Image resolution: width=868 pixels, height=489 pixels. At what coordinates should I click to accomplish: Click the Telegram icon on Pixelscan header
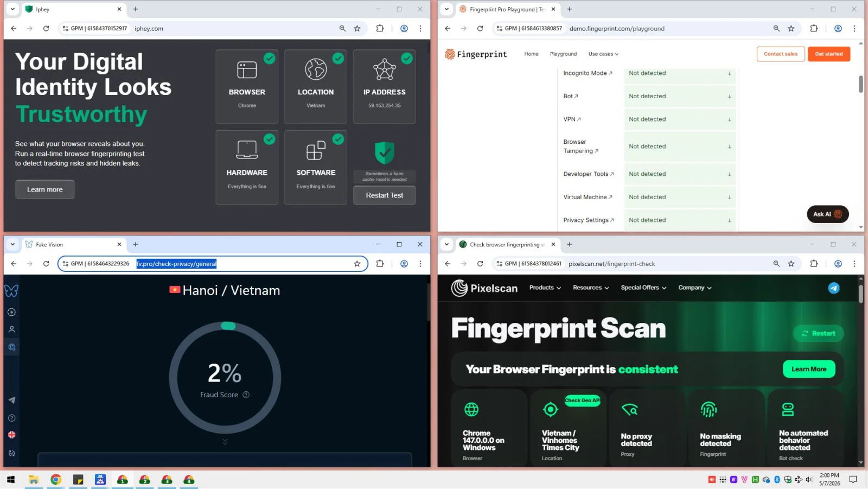834,288
